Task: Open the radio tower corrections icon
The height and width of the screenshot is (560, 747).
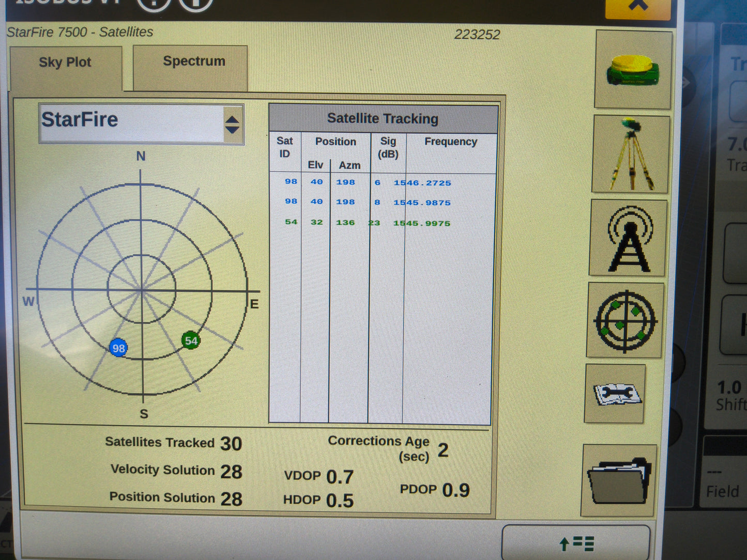Action: point(628,238)
